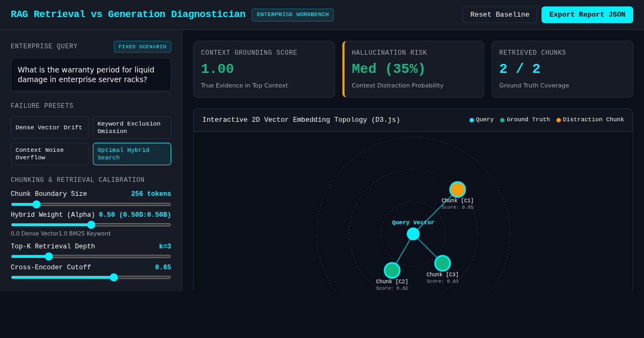Screen dimensions: 644x338
Task: Open the Retrieved Chunks card
Action: click(x=562, y=69)
